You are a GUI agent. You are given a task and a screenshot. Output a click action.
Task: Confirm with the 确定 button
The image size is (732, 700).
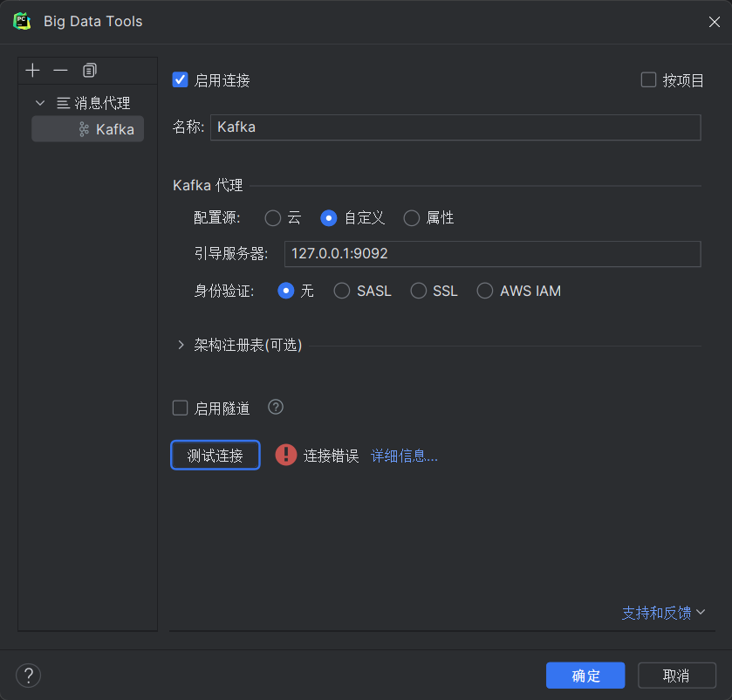pyautogui.click(x=585, y=676)
